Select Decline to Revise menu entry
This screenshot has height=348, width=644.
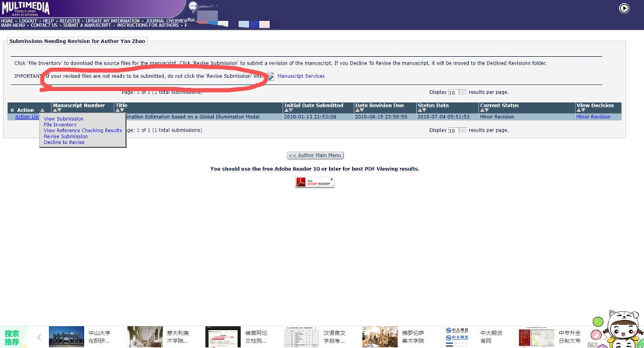click(x=64, y=142)
